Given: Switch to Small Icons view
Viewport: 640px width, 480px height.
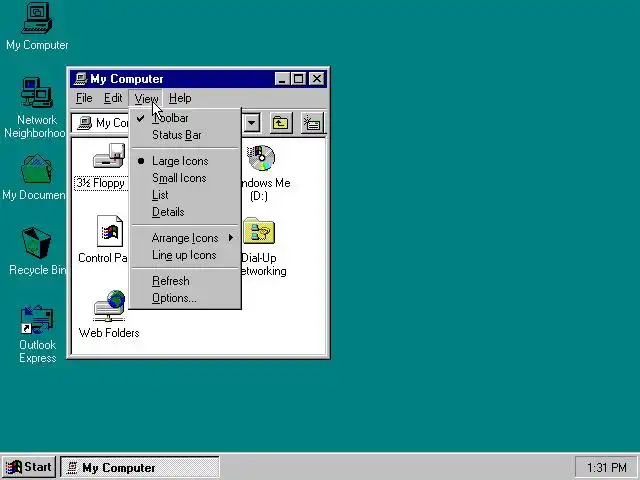Looking at the screenshot, I should coord(185,178).
